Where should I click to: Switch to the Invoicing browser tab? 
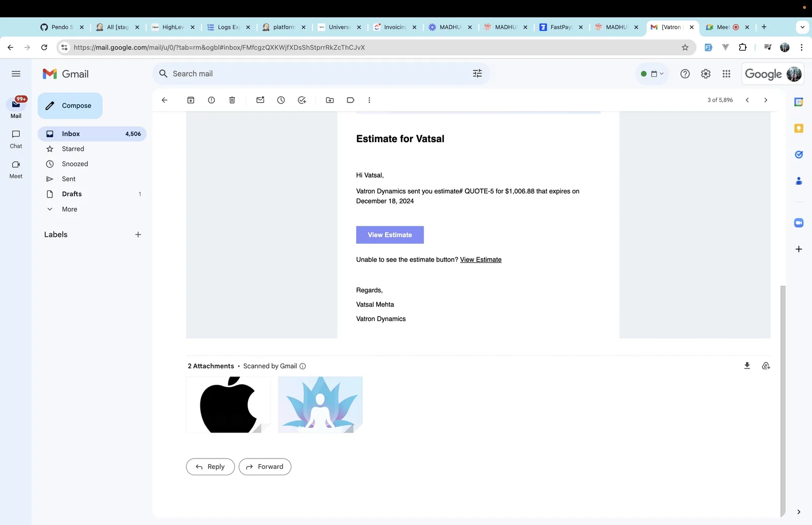[395, 27]
